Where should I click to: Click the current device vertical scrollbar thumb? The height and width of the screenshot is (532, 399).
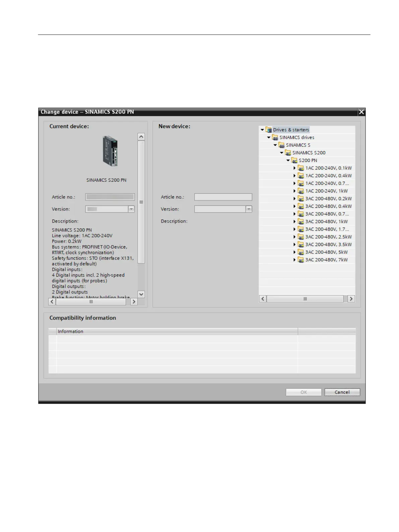pos(141,202)
